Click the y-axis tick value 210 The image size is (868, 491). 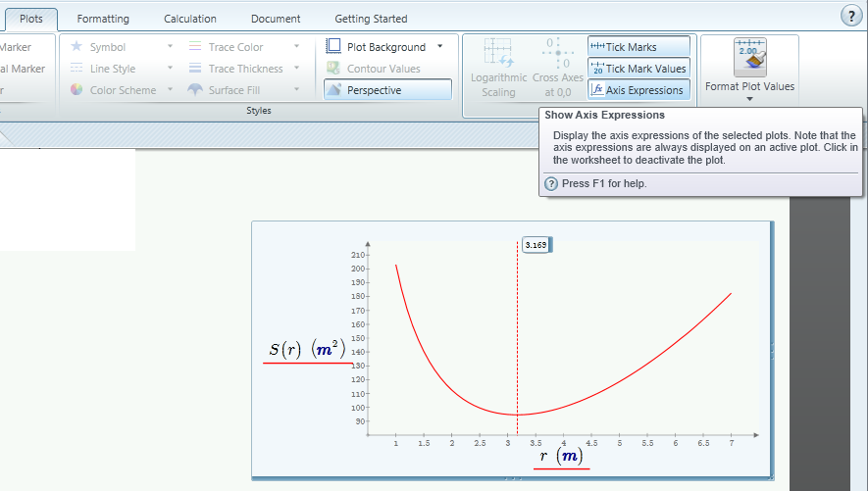(358, 255)
